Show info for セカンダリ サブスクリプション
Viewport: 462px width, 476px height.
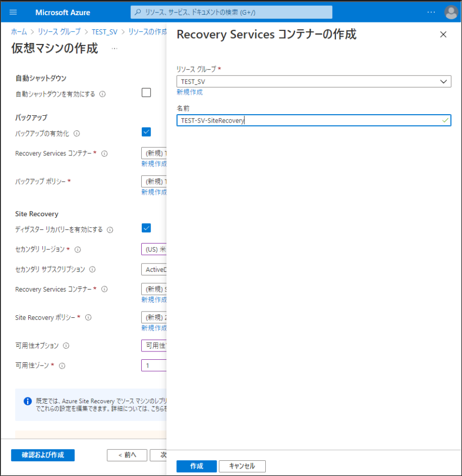point(93,269)
